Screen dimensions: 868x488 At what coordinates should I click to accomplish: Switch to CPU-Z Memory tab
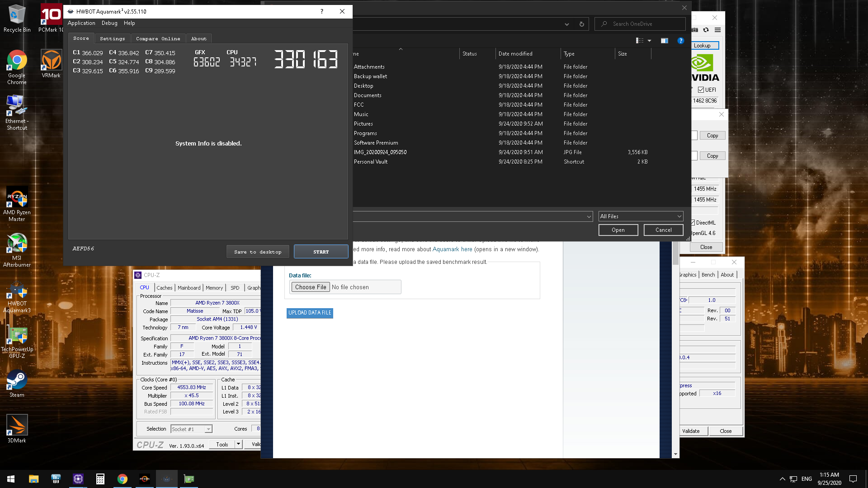(x=214, y=288)
